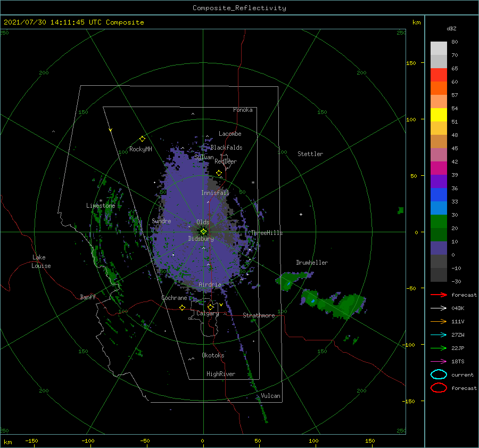Screen dimensions: 479x448
Task: Select the darkest gray -30 to -10 swatch
Action: tap(439, 275)
